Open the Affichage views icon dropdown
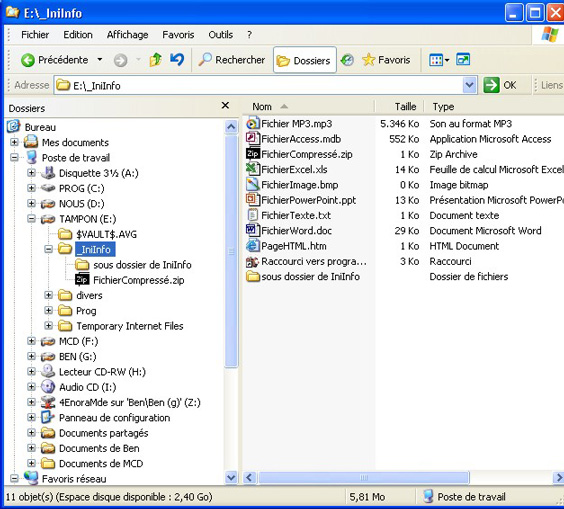The image size is (564, 509). pyautogui.click(x=439, y=60)
